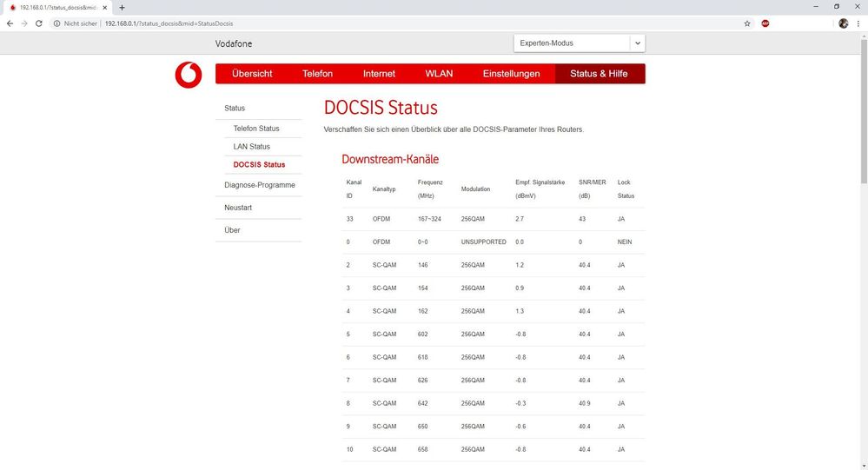Click the 'SNR/MER (dB)' column header

click(593, 189)
